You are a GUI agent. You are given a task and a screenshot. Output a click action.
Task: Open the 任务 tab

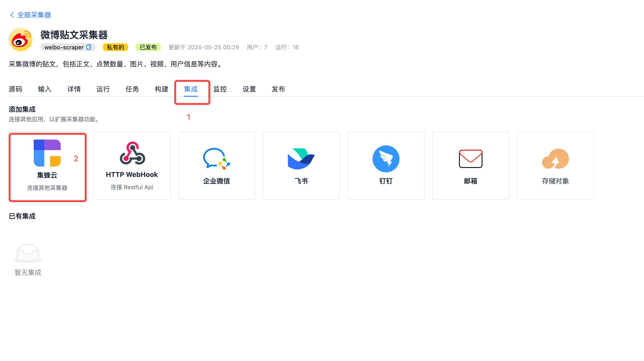pos(133,89)
